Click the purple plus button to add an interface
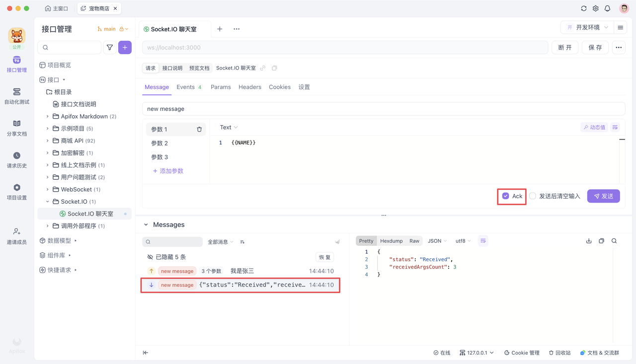 point(125,48)
